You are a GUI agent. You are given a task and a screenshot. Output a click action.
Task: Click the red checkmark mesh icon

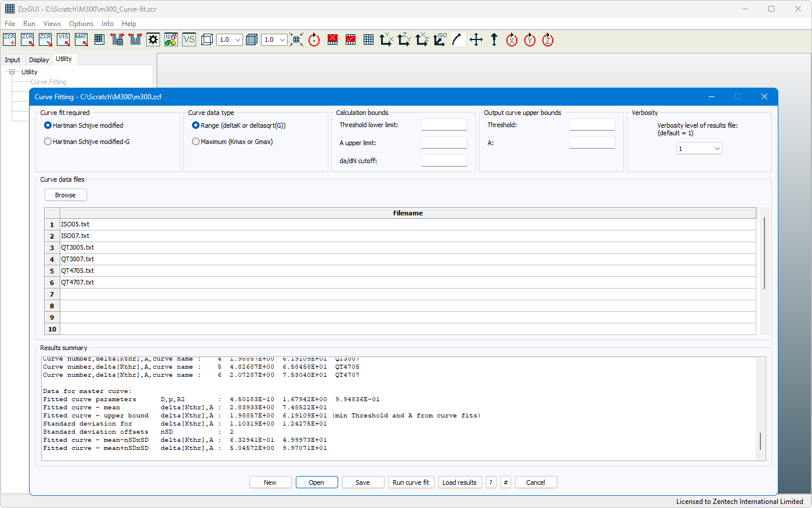pos(350,39)
